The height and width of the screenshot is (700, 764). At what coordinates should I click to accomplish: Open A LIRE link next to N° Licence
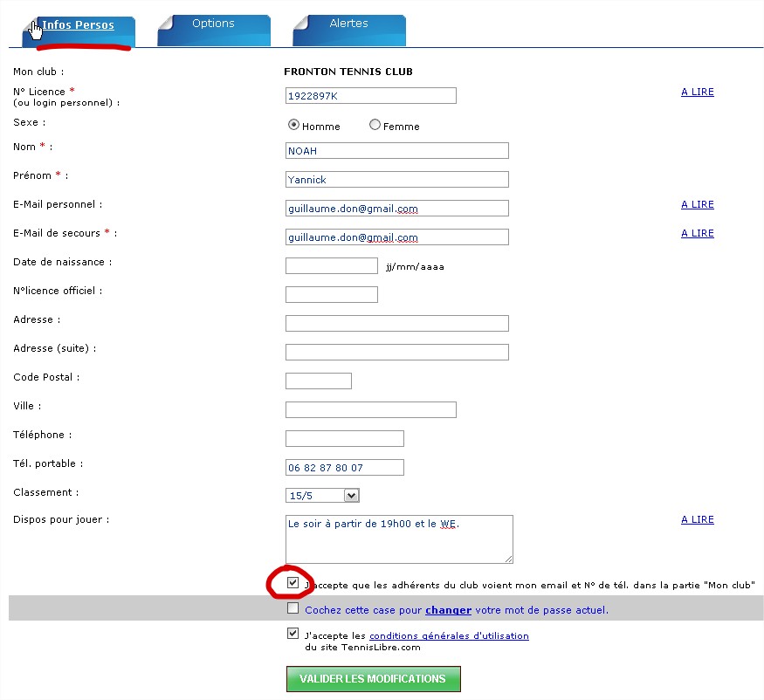coord(698,92)
